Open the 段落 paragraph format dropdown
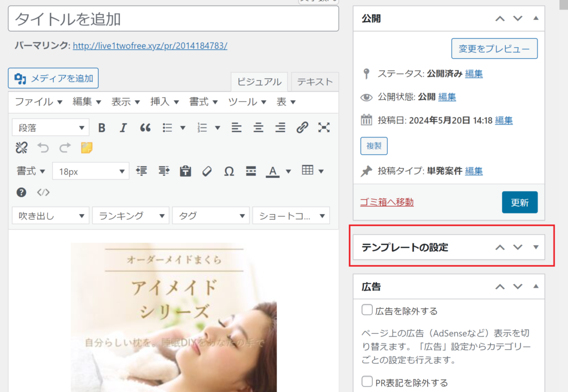This screenshot has width=568, height=392. [x=50, y=128]
